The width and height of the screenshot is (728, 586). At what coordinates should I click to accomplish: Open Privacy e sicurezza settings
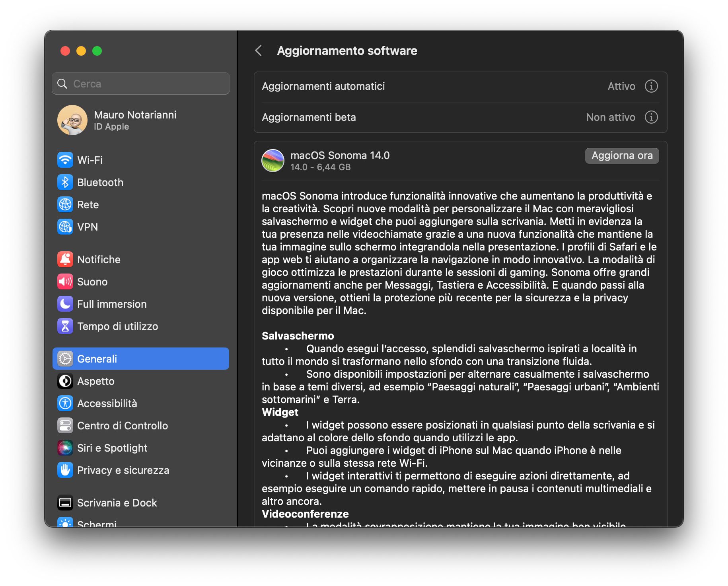coord(141,470)
